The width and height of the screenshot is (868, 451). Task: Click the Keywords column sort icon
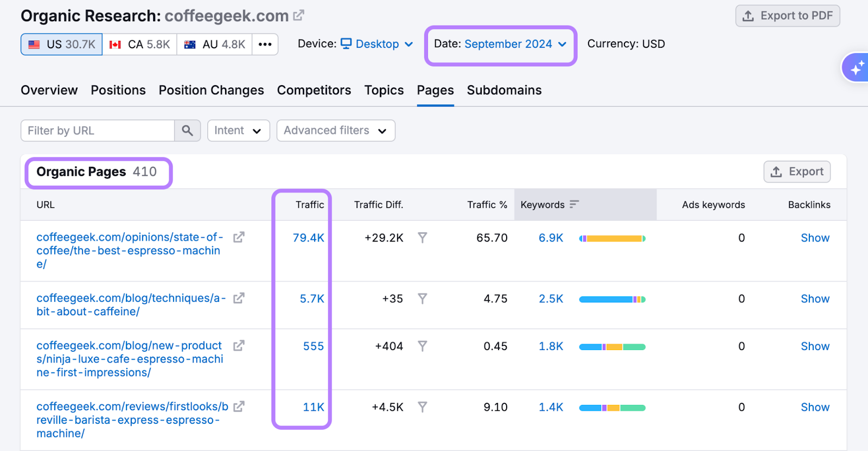coord(574,205)
